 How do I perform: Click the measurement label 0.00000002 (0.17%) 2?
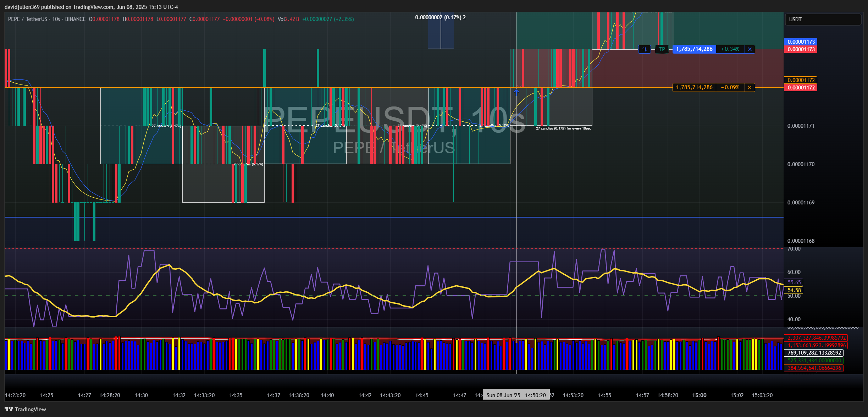[440, 17]
